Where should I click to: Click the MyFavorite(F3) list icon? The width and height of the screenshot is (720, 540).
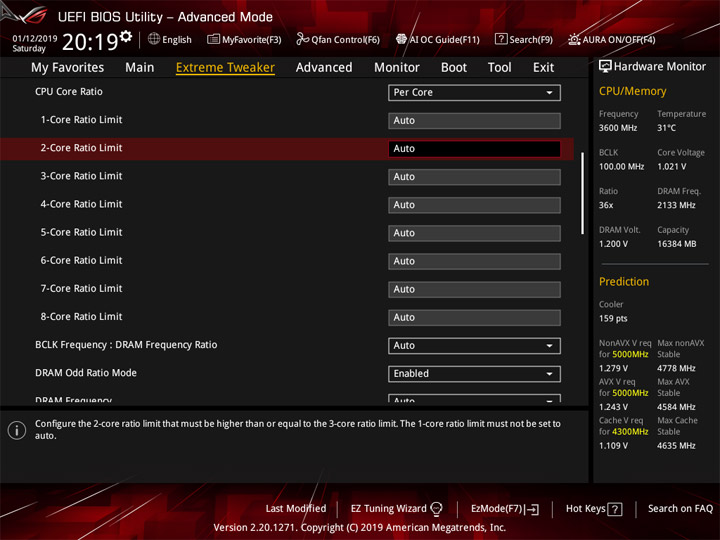[x=213, y=39]
